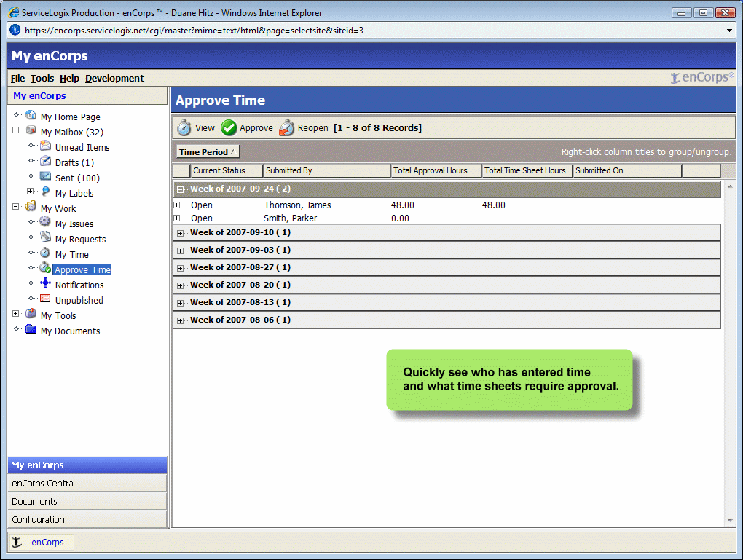Screen dimensions: 743x560
Task: Click the Internet Explorer title bar icon
Action: tap(14, 12)
